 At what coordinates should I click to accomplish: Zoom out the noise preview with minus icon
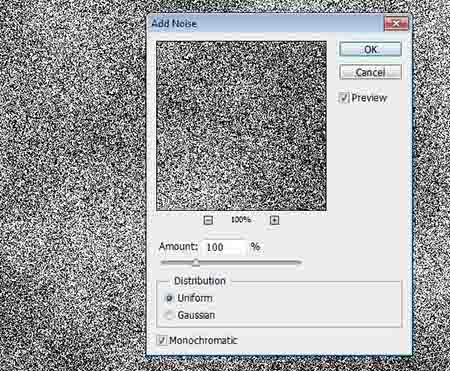click(x=208, y=220)
